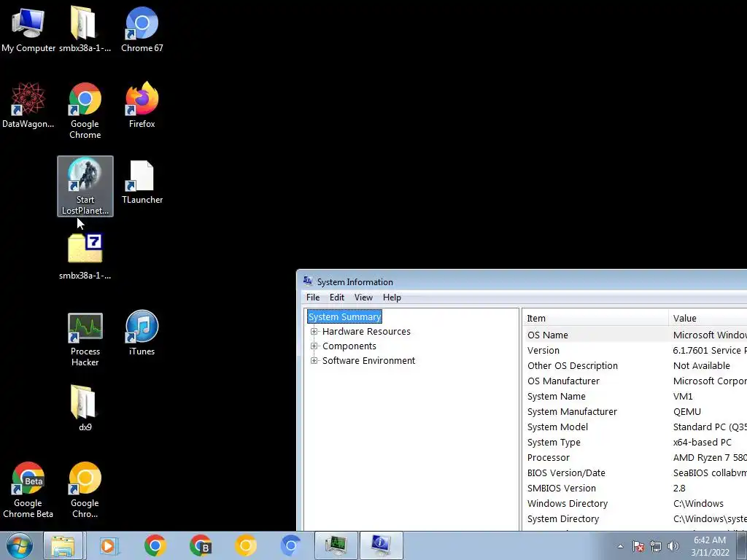
Task: Open Windows Media Player from taskbar
Action: pyautogui.click(x=109, y=545)
